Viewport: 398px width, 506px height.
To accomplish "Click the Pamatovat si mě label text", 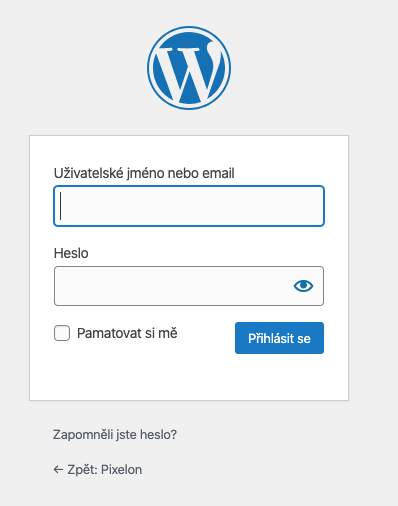I will coord(127,333).
